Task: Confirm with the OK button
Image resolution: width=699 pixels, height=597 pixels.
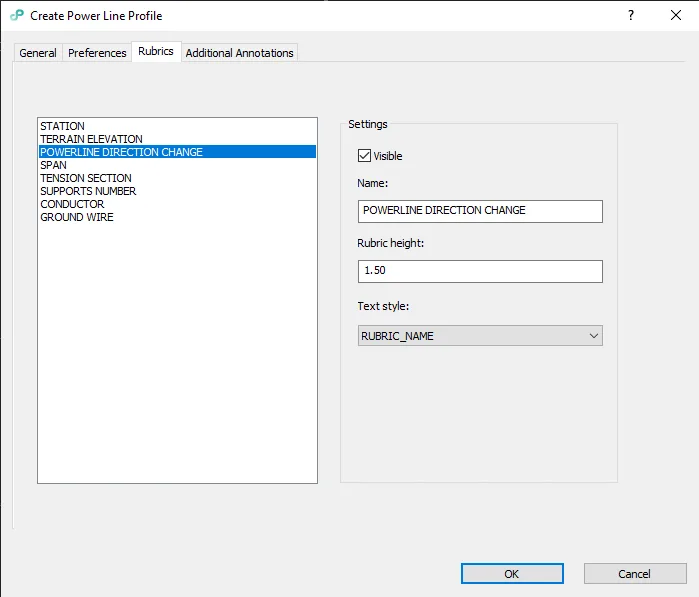Action: point(512,573)
